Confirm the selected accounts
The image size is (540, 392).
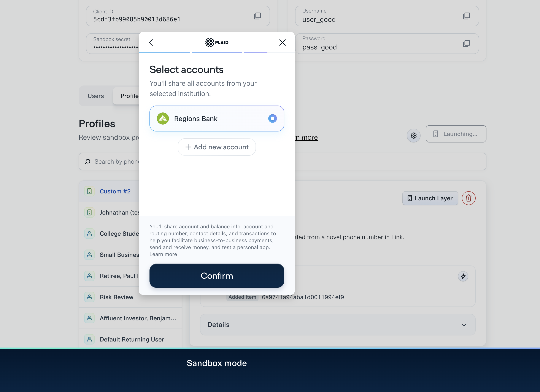217,276
